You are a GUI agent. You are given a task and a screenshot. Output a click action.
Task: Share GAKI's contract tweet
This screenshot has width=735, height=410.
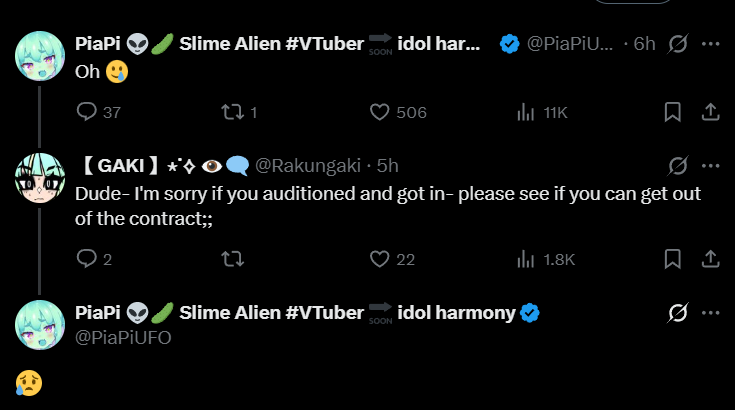710,259
